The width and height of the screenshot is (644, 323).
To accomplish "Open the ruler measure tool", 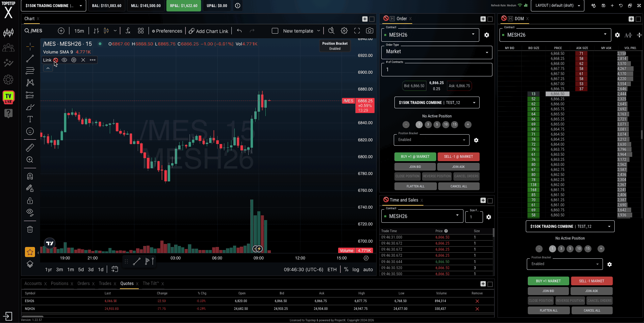I will click(30, 147).
